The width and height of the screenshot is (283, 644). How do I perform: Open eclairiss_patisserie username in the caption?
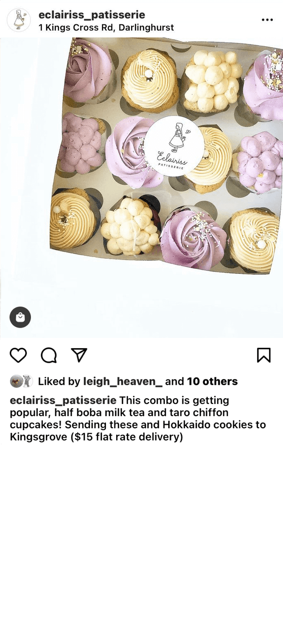[x=63, y=401]
